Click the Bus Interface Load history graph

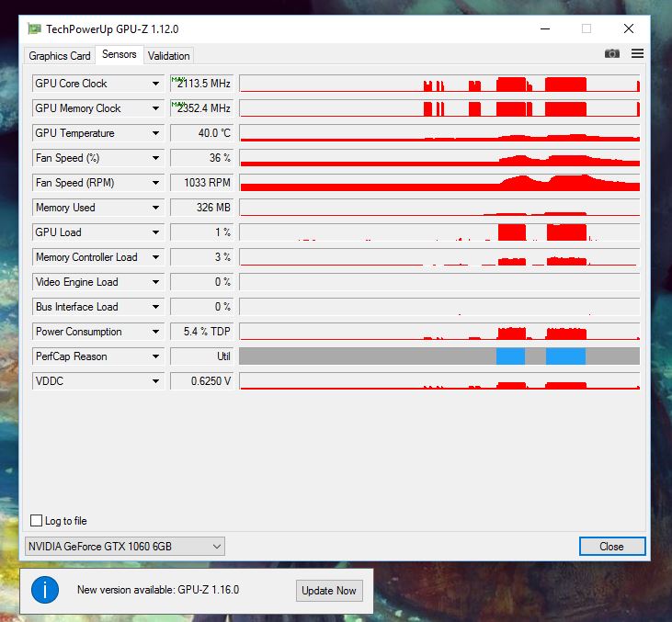439,307
